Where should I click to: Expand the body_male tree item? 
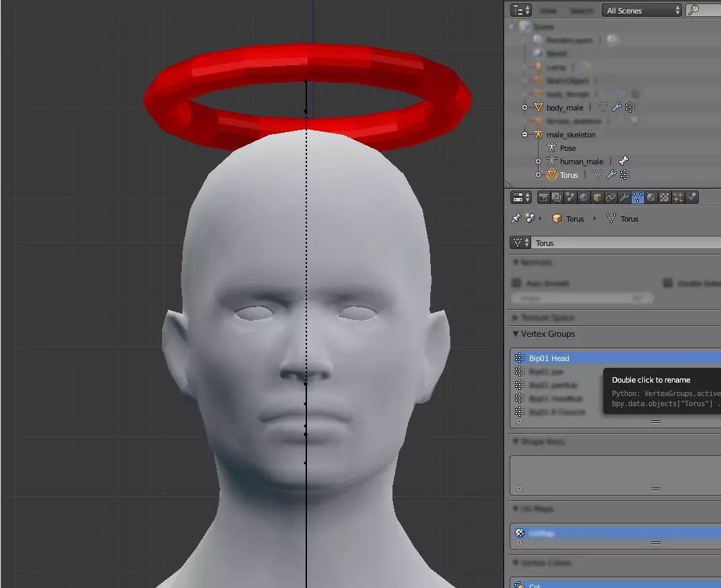pyautogui.click(x=525, y=108)
